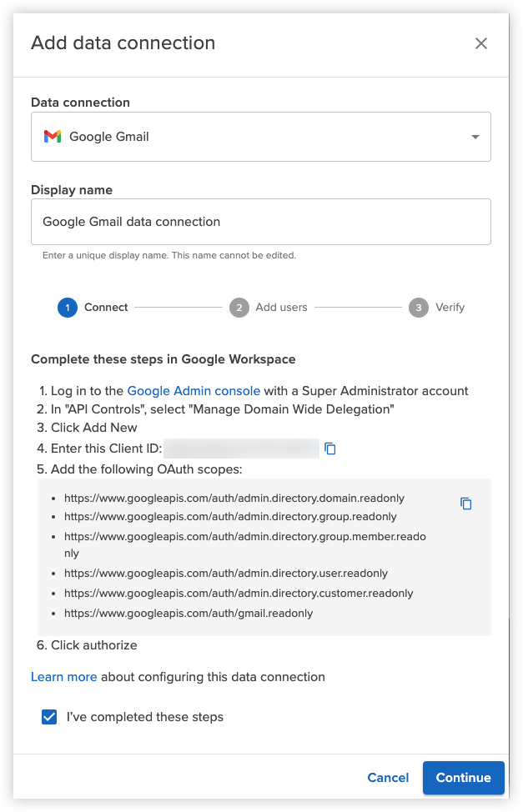Screen dimensions: 523x812
Task: Toggle the I've completed these steps checkbox
Action: click(x=49, y=717)
